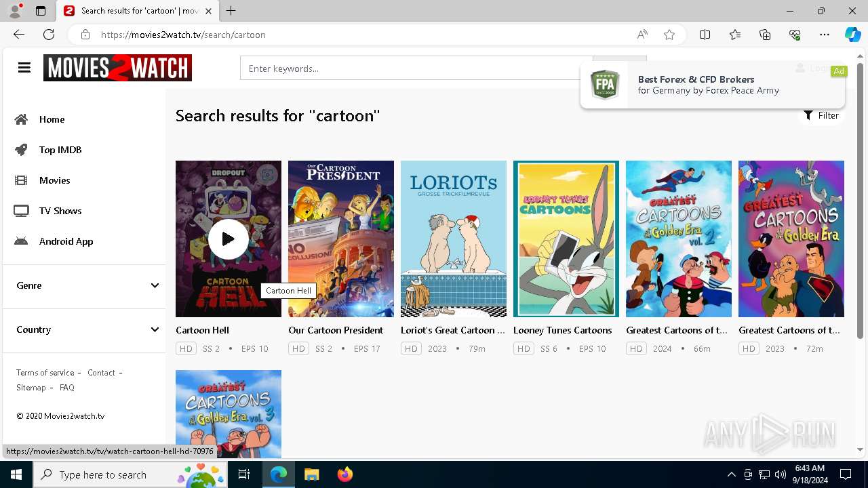Launch Firefox from taskbar
This screenshot has width=868, height=488.
click(345, 474)
